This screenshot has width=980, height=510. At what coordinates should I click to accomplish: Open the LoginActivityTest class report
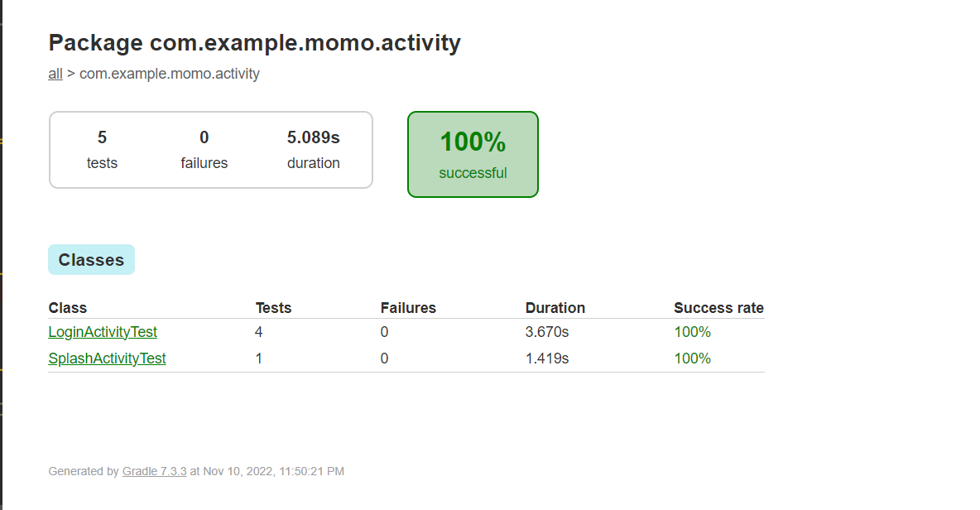(102, 332)
